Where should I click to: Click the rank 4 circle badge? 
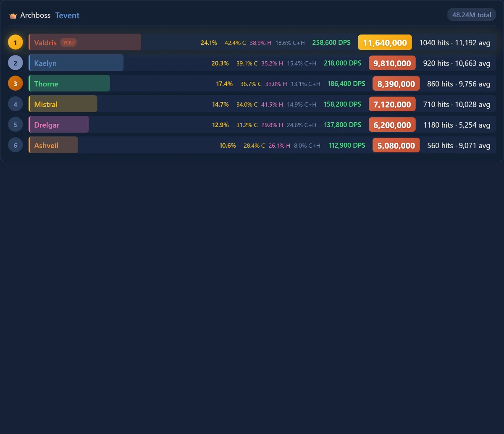pos(16,104)
